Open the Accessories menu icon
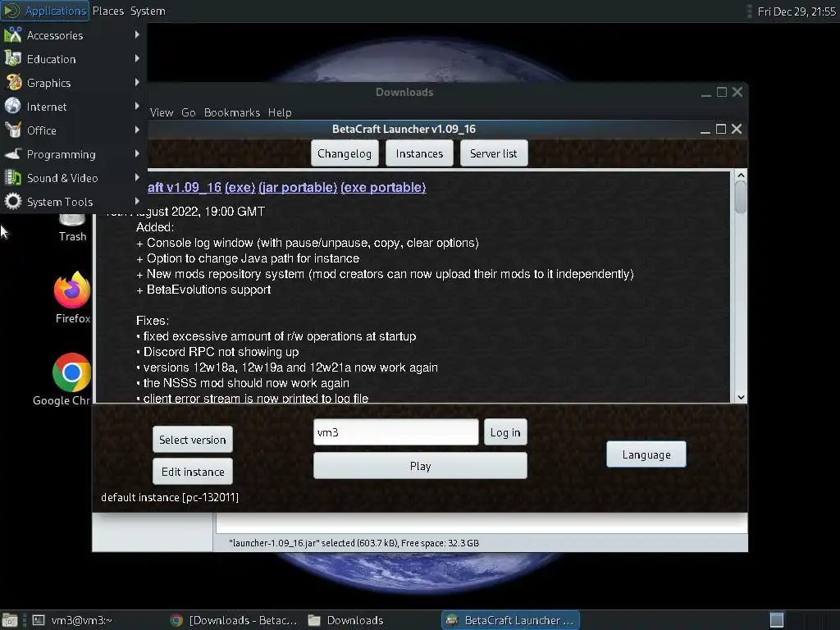 point(13,35)
